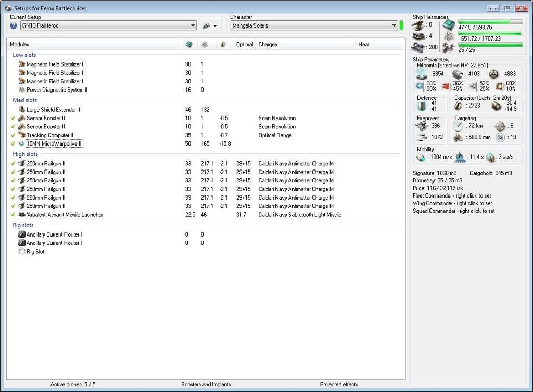
Task: Open the Boosters and Implants tab
Action: (x=206, y=385)
